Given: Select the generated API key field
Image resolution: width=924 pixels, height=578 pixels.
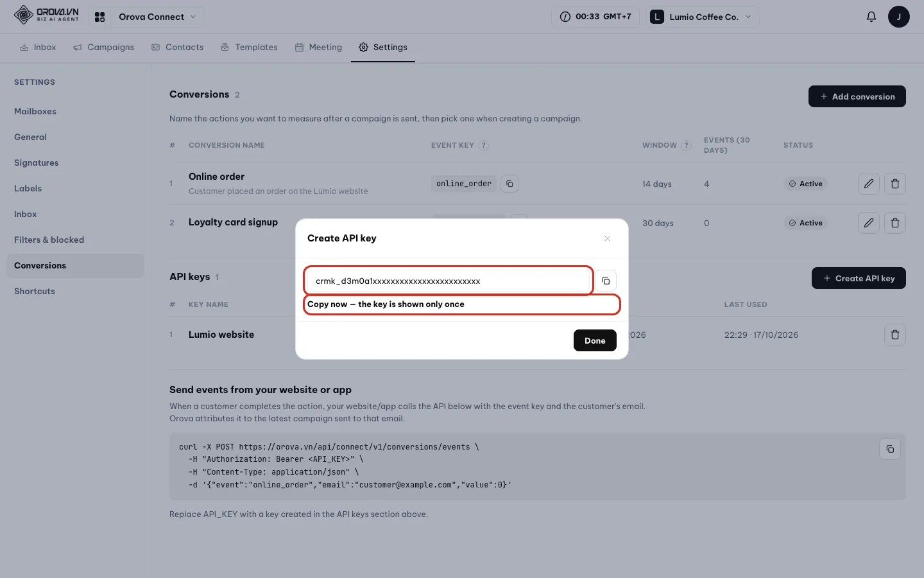Looking at the screenshot, I should [x=448, y=281].
